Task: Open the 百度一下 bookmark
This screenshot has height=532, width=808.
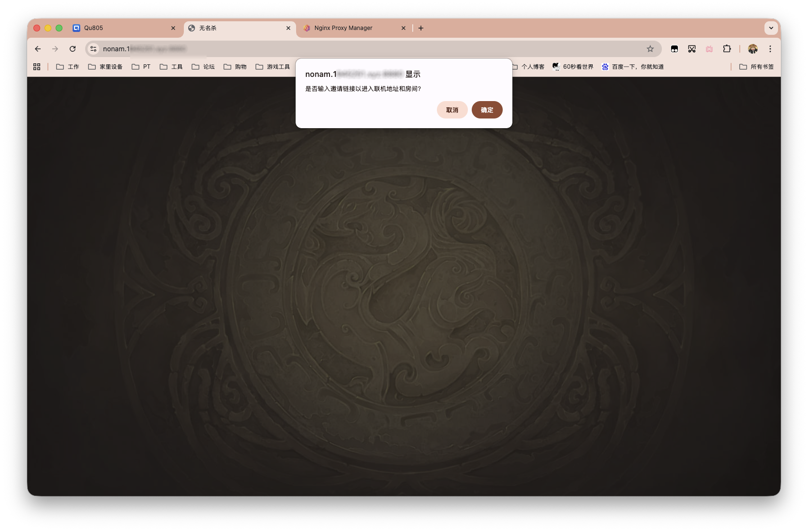Action: [x=632, y=67]
